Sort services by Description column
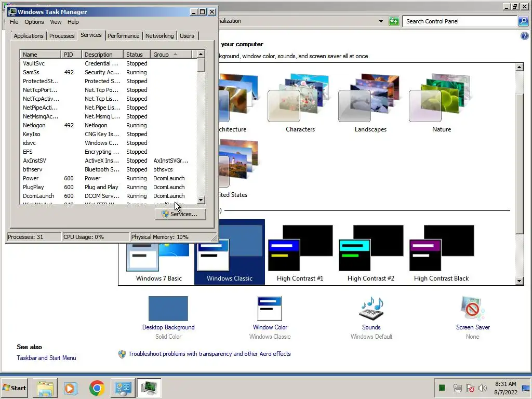The image size is (532, 399). point(102,54)
